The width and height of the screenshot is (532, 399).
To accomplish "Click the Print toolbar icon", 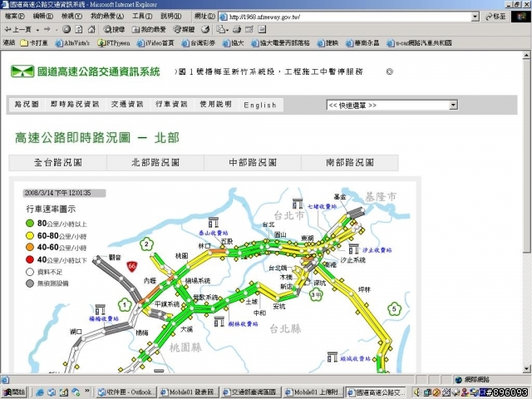I will coord(237,30).
